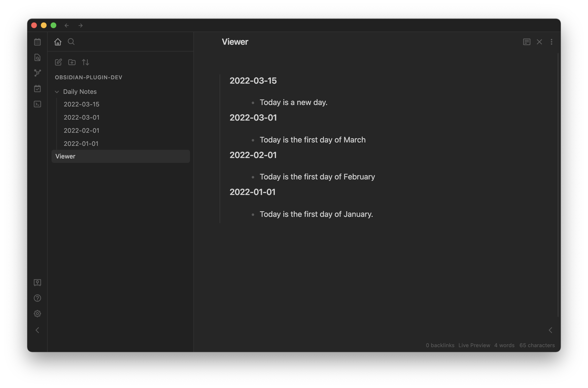The image size is (588, 388).
Task: Create a new note
Action: (x=58, y=62)
